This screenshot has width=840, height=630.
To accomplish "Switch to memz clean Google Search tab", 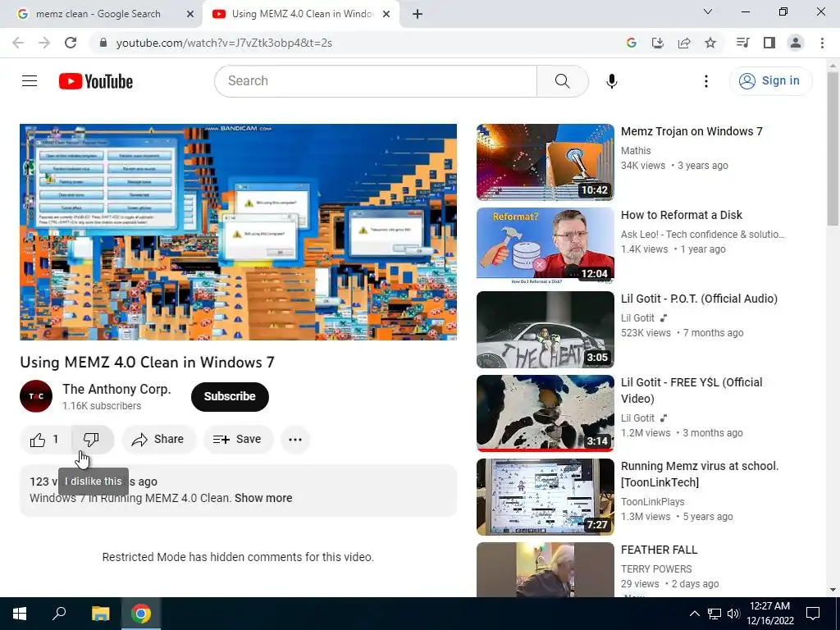I will coord(99,15).
